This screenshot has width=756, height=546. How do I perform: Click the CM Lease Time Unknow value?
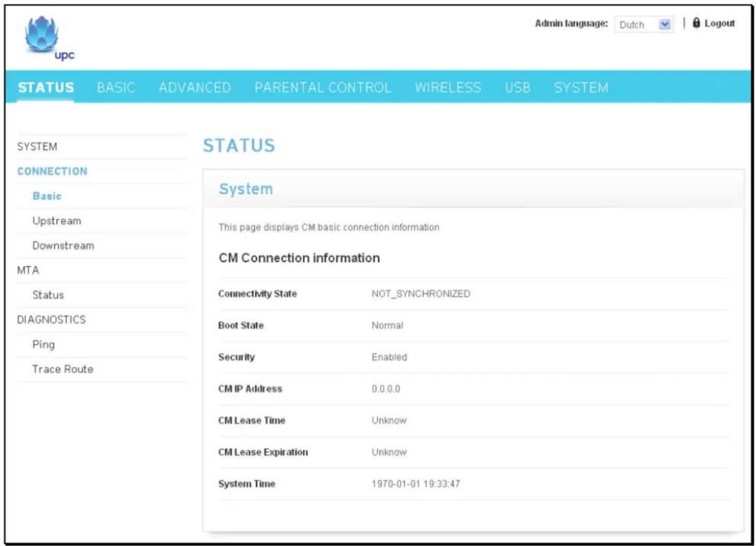[x=389, y=420]
